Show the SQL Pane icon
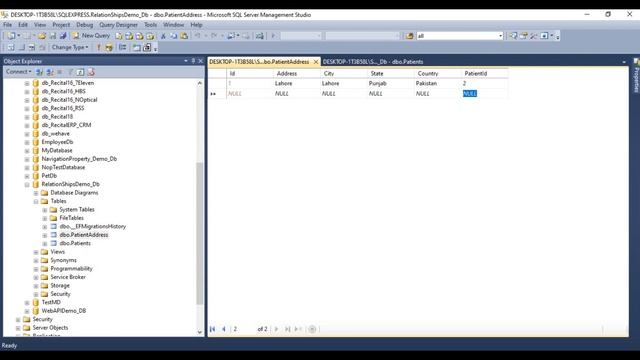This screenshot has height=360, width=640. 32,47
